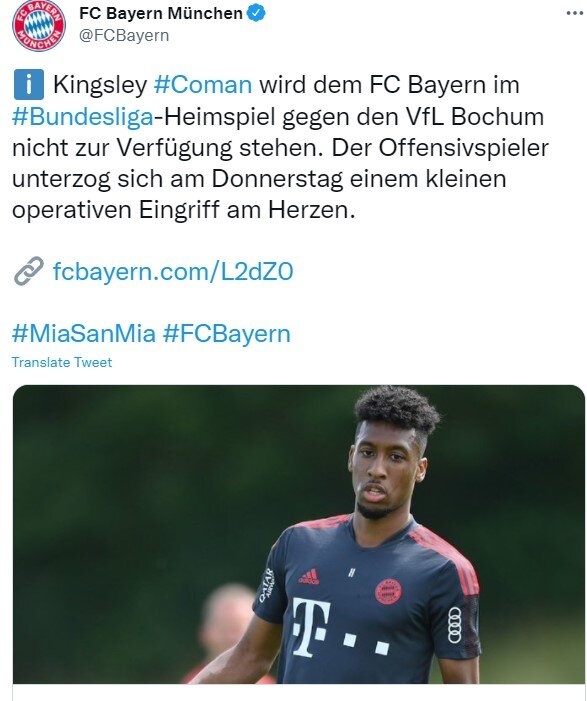Image resolution: width=587 pixels, height=701 pixels.
Task: Click the tweet body text
Action: tap(280, 147)
